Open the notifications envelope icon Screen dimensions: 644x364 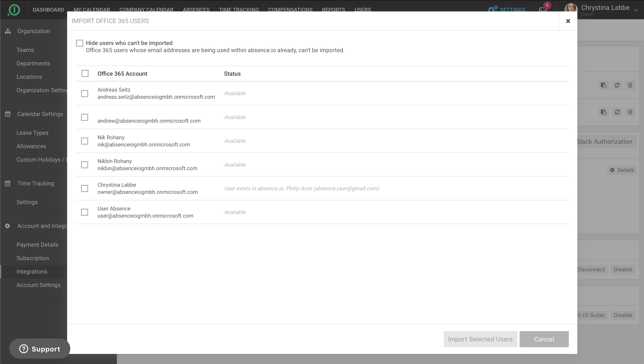pyautogui.click(x=543, y=9)
